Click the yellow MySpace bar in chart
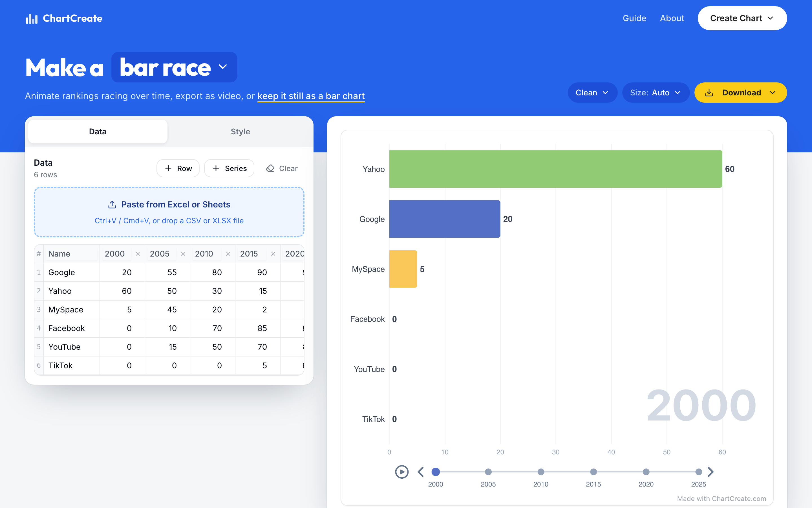 coord(403,269)
